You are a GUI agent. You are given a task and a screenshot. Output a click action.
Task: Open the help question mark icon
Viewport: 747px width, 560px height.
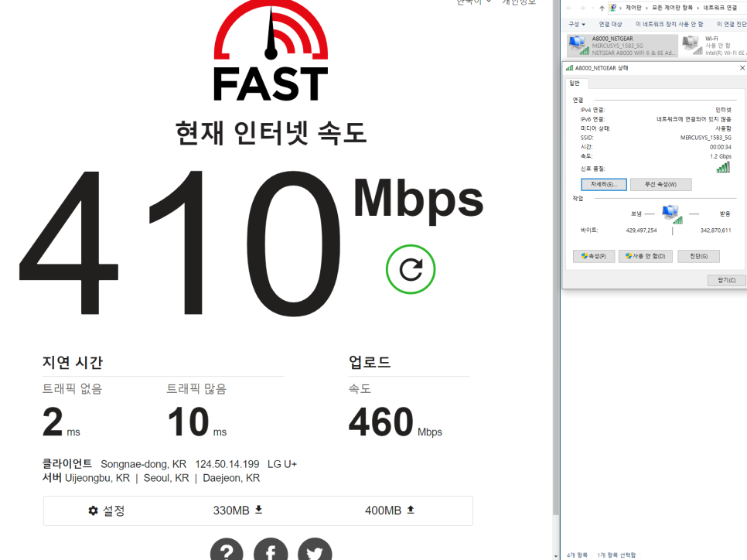226,551
